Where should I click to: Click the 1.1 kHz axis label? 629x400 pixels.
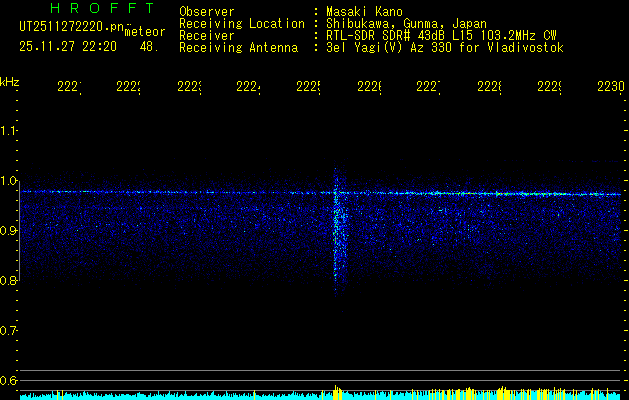tap(8, 131)
